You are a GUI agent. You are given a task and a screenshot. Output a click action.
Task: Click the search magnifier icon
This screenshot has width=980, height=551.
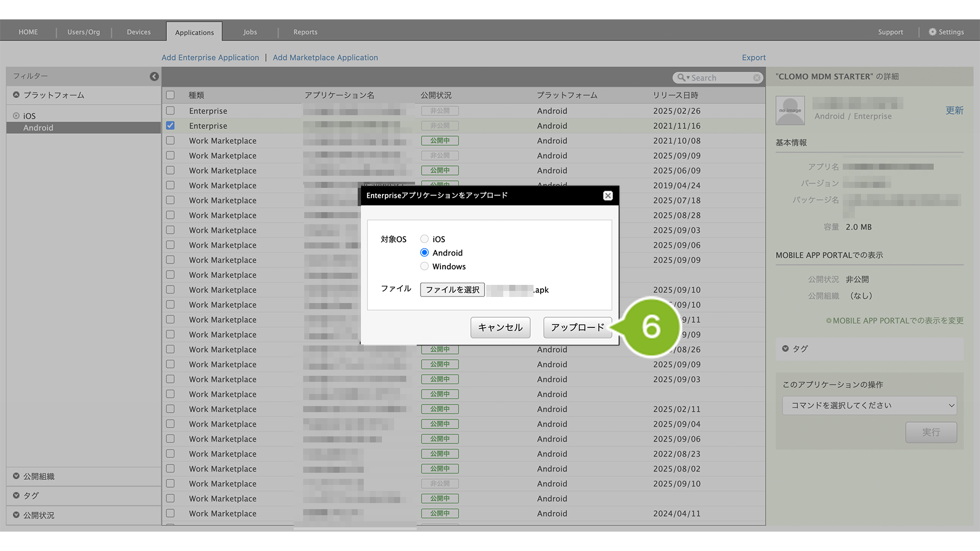682,78
